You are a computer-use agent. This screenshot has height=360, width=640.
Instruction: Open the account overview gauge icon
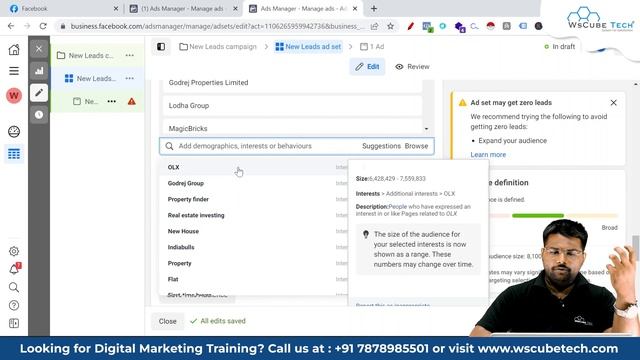point(14,131)
